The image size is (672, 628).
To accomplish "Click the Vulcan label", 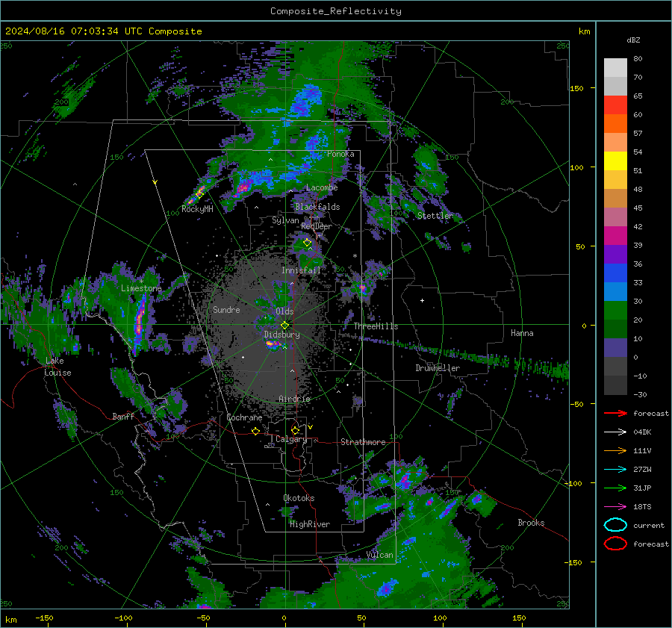I will (380, 555).
